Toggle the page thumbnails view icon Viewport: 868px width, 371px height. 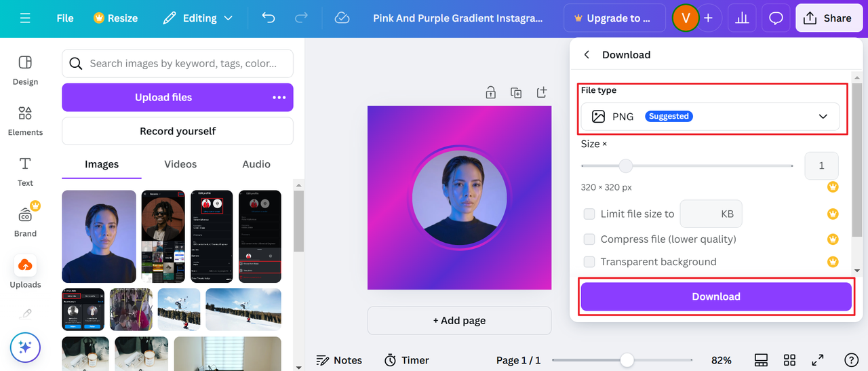click(761, 360)
